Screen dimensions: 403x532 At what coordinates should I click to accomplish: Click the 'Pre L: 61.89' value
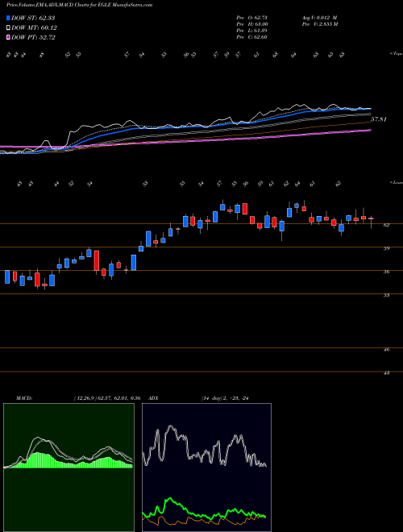[252, 31]
